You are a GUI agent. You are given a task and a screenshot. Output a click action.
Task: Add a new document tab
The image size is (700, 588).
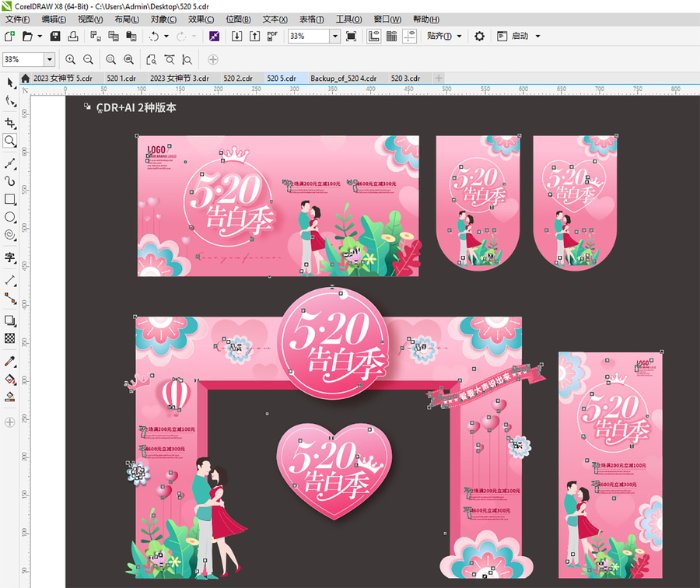point(439,78)
